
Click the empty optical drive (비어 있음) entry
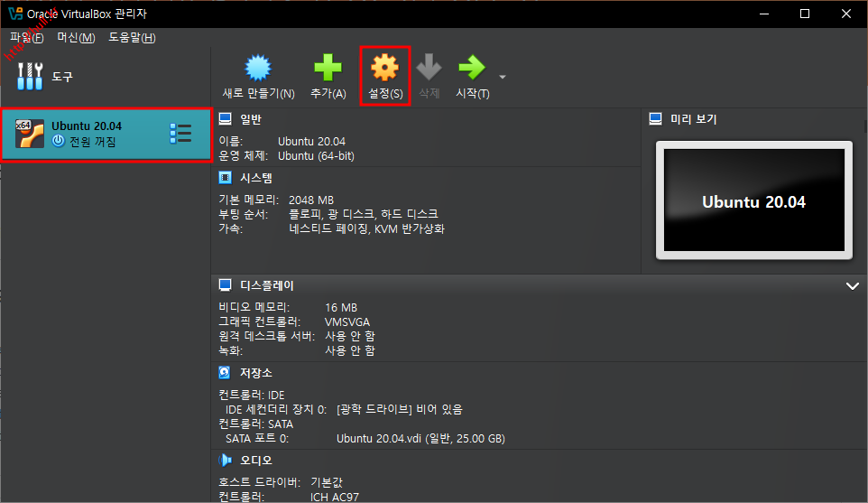(x=400, y=409)
